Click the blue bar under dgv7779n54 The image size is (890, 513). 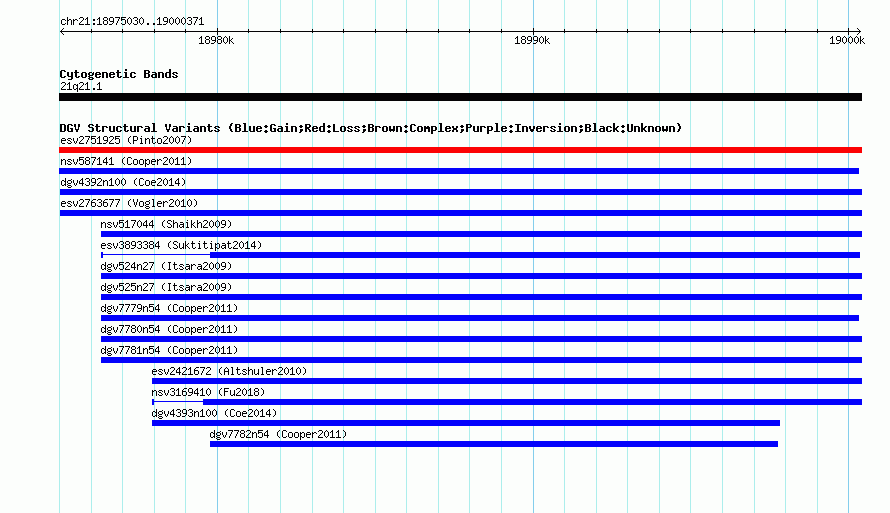[x=480, y=318]
